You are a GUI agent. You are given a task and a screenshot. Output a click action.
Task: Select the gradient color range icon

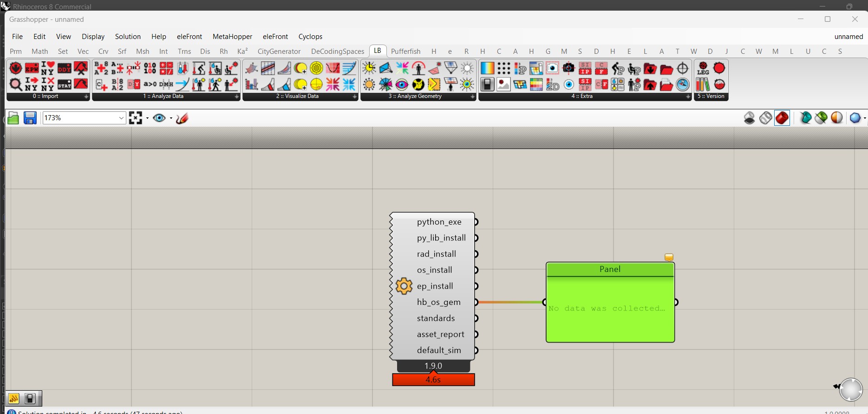point(487,68)
